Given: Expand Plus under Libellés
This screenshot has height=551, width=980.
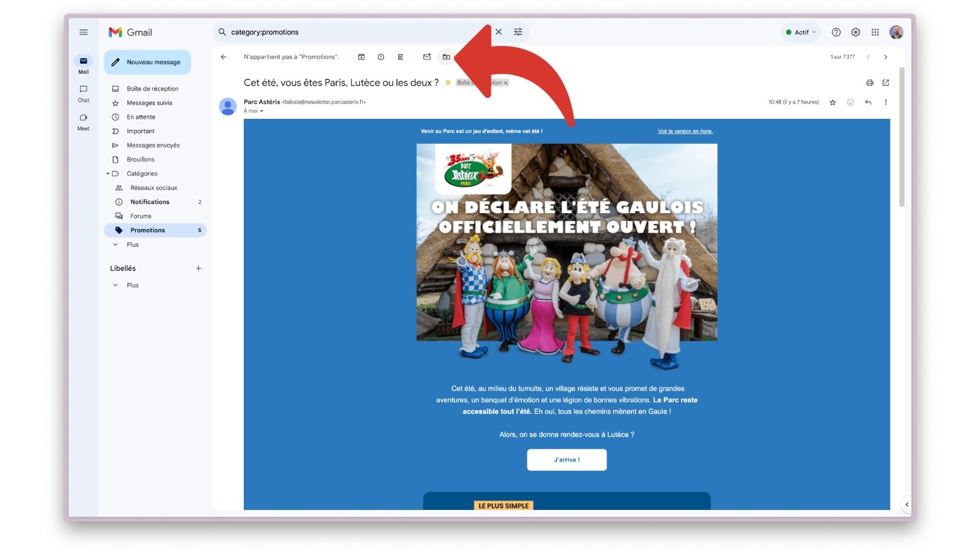Looking at the screenshot, I should pyautogui.click(x=132, y=285).
